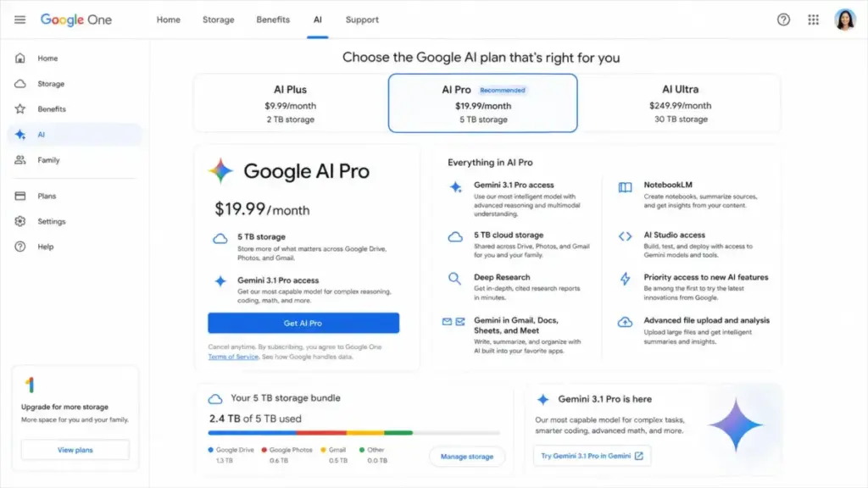This screenshot has width=868, height=488.
Task: Click the Settings gear icon in sidebar
Action: click(x=20, y=221)
